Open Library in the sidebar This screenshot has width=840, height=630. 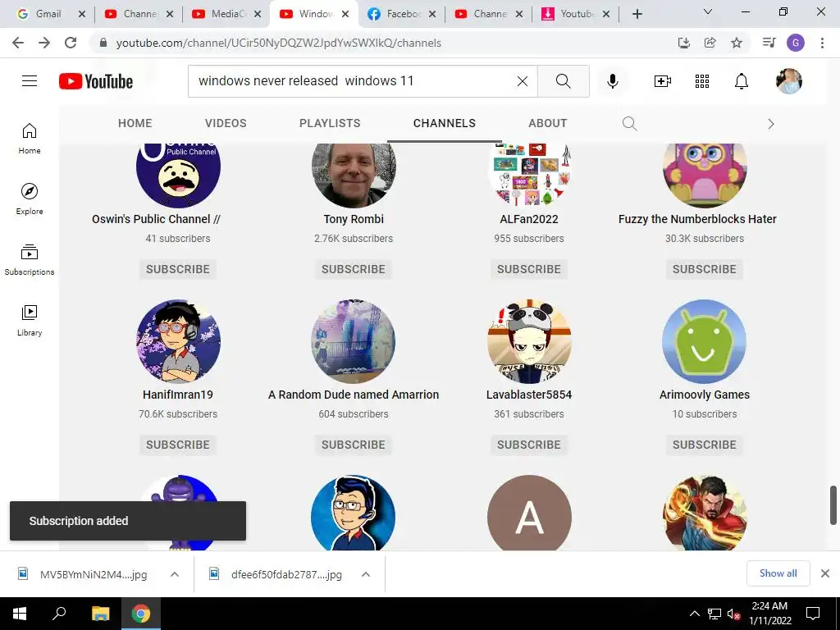click(x=30, y=321)
